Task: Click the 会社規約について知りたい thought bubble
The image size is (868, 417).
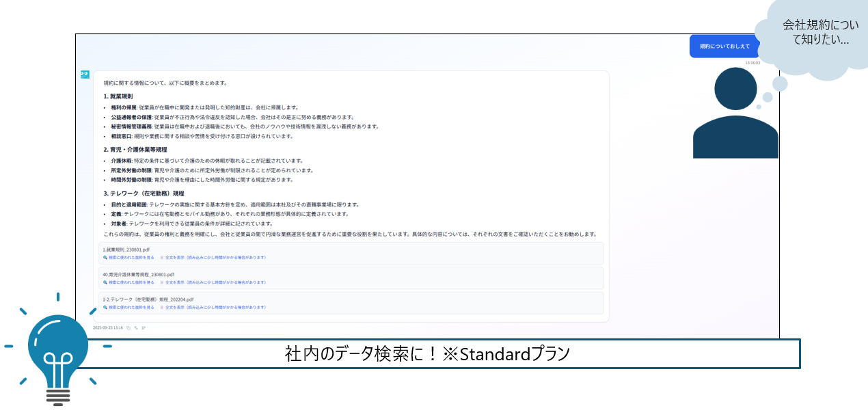Action: point(815,33)
